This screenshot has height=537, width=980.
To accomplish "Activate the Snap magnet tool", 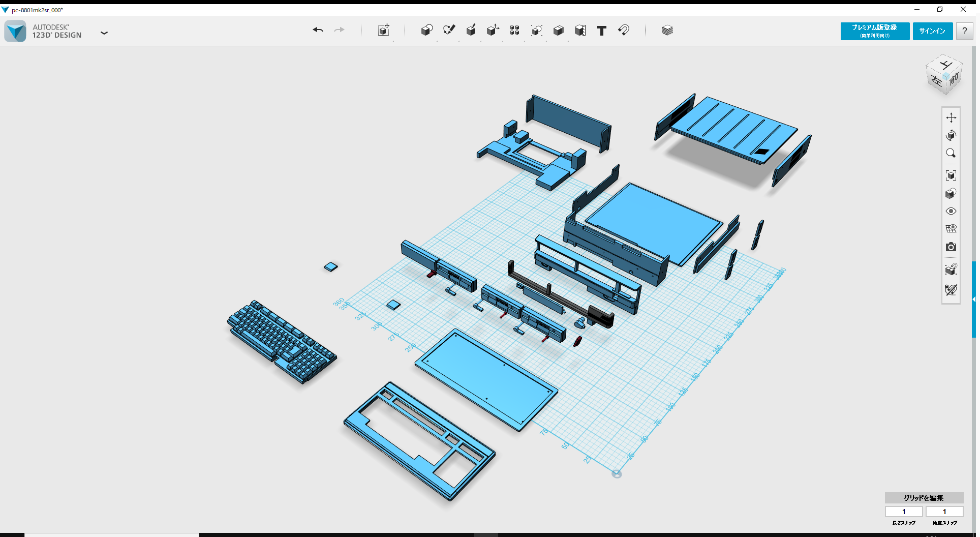I will pos(624,31).
